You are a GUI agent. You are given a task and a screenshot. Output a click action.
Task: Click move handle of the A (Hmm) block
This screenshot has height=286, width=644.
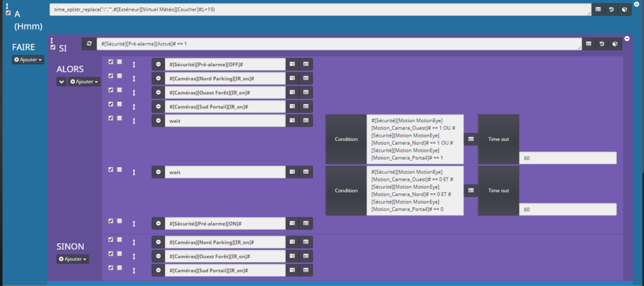[x=8, y=6]
